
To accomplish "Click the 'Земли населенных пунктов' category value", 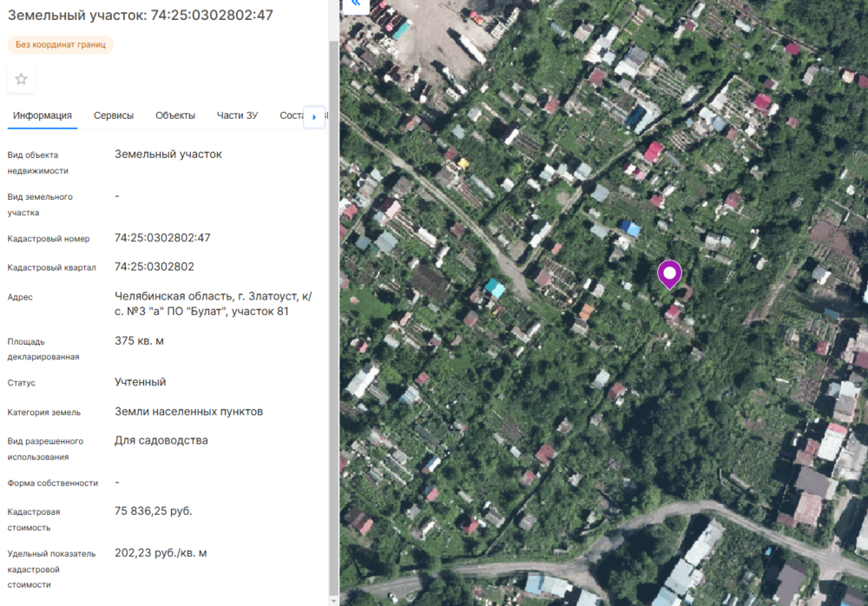I will 188,412.
